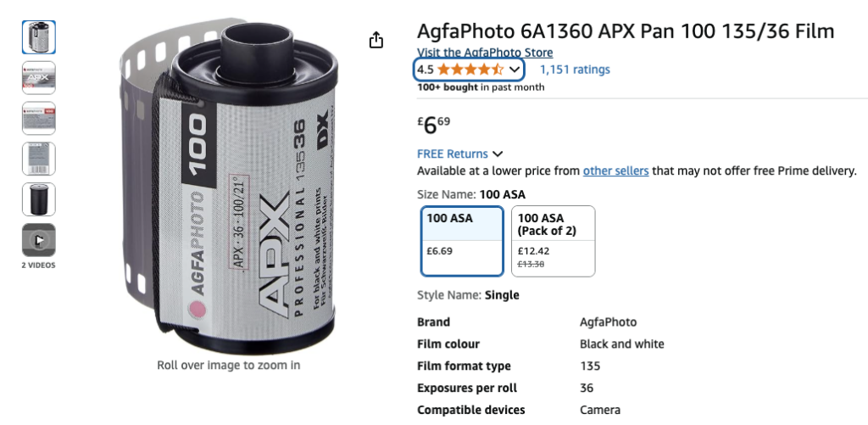Open the 1,151 ratings link

[575, 70]
